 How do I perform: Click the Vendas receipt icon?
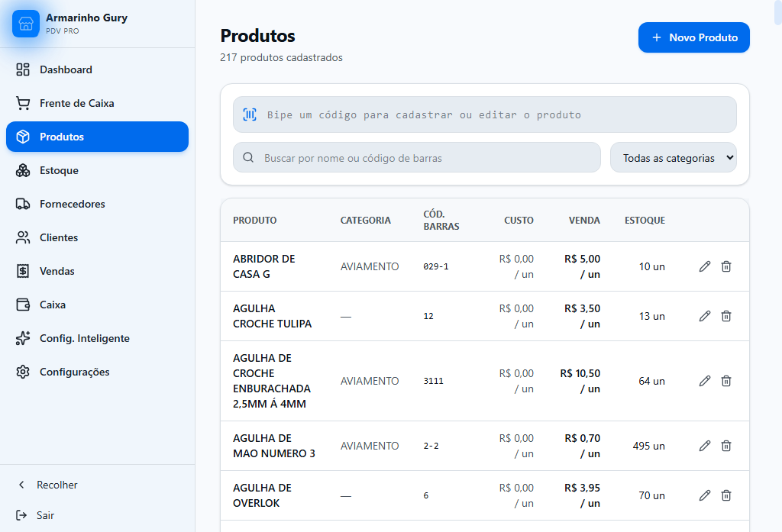[x=23, y=271]
